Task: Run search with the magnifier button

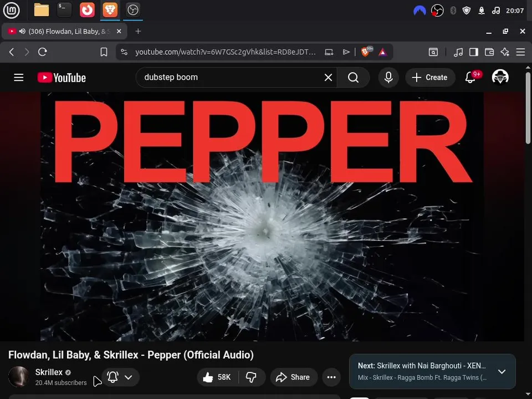Action: coord(353,78)
